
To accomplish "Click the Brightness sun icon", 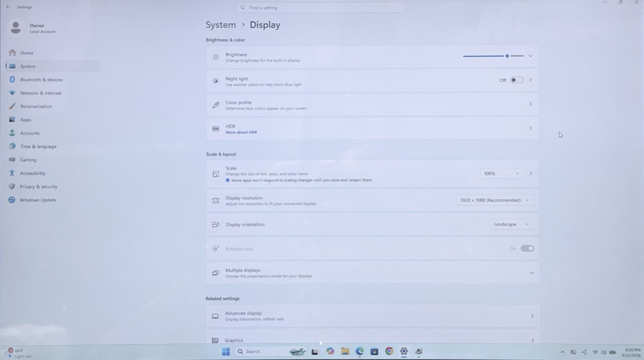I will tap(216, 58).
